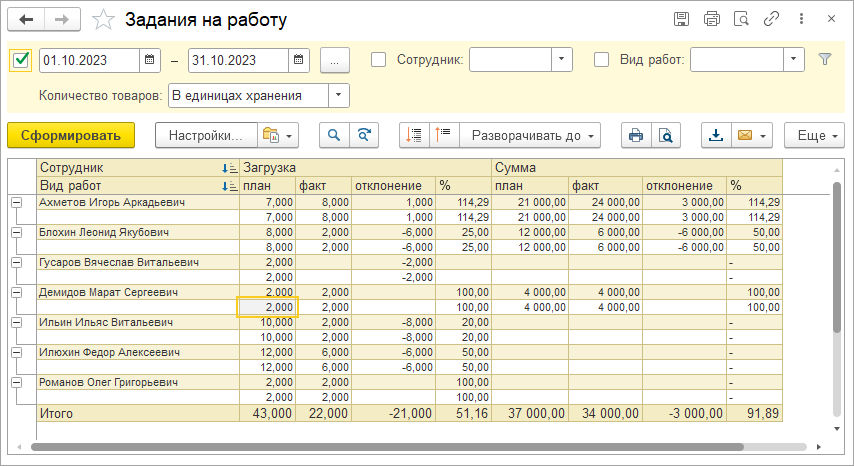
Task: Send report by email envelope icon
Action: [x=745, y=135]
